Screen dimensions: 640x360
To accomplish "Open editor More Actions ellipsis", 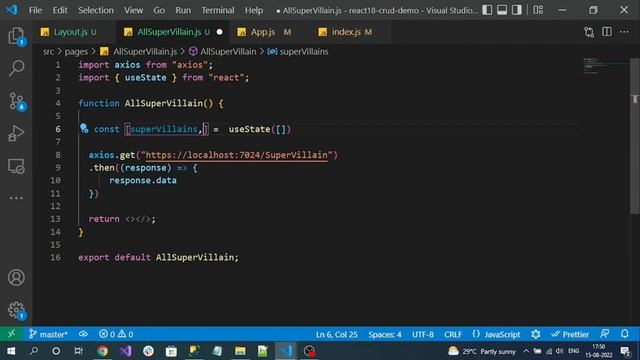I will click(624, 32).
